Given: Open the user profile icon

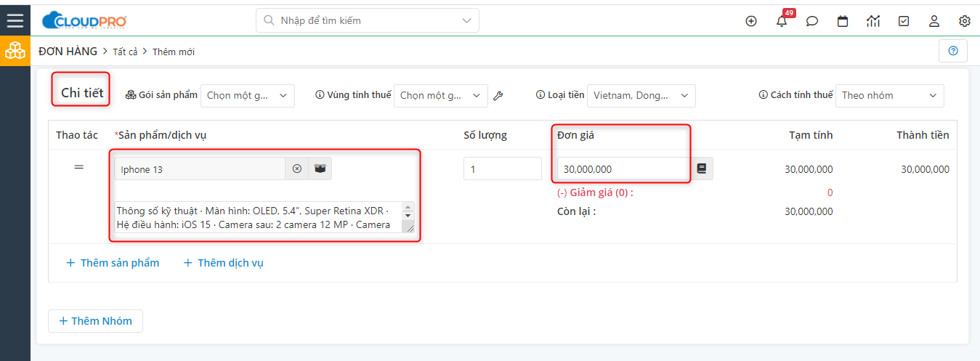Looking at the screenshot, I should click(x=934, y=21).
